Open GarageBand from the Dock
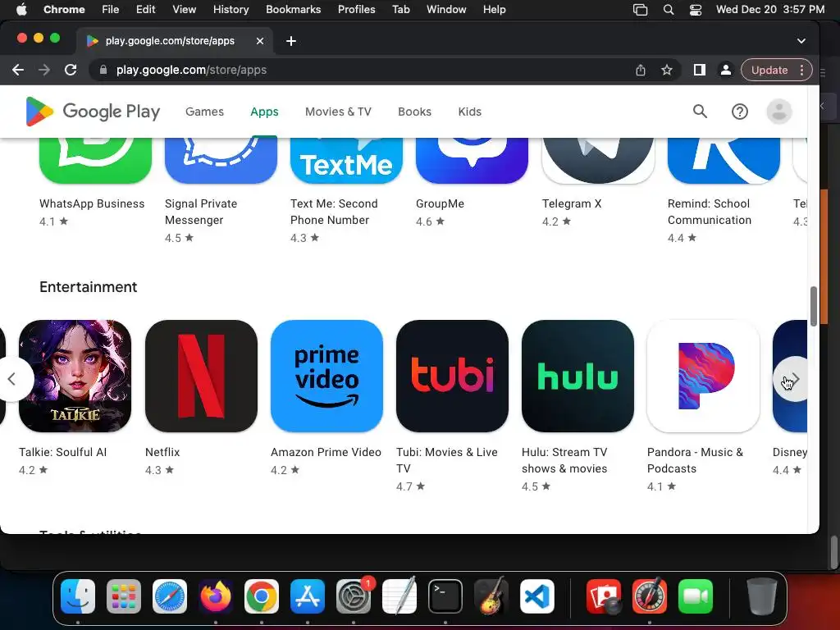The width and height of the screenshot is (840, 630). [x=491, y=596]
